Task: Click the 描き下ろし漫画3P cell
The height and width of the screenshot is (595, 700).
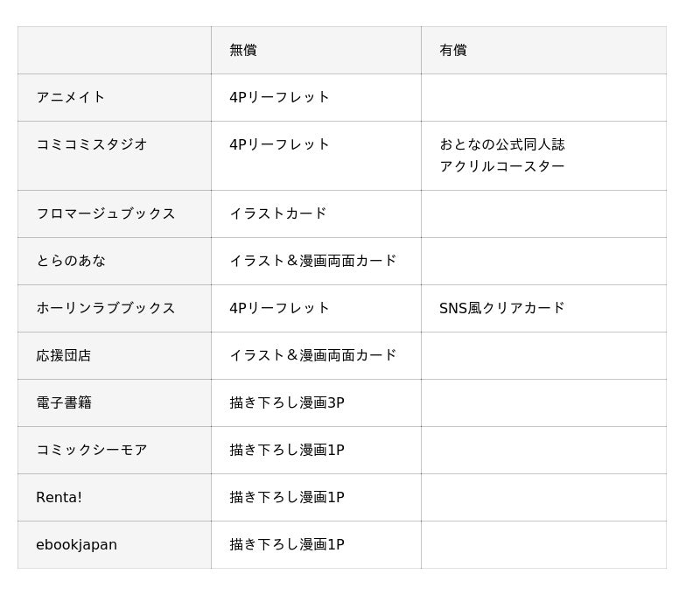Action: point(287,403)
